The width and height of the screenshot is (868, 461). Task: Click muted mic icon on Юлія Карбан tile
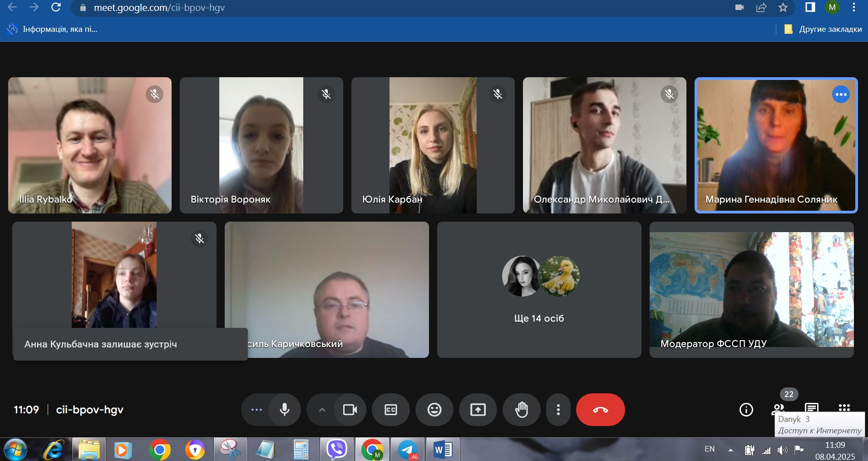(x=498, y=94)
